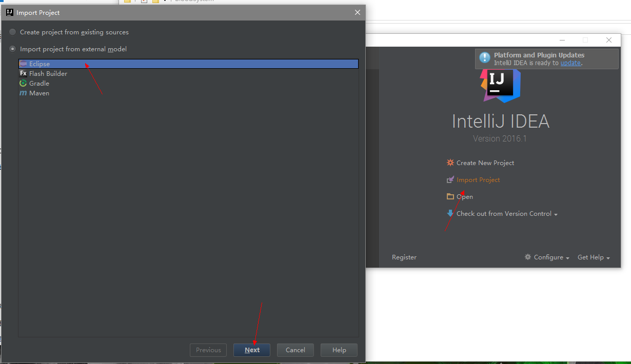The image size is (631, 364).
Task: Click the Create New Project icon
Action: [450, 163]
